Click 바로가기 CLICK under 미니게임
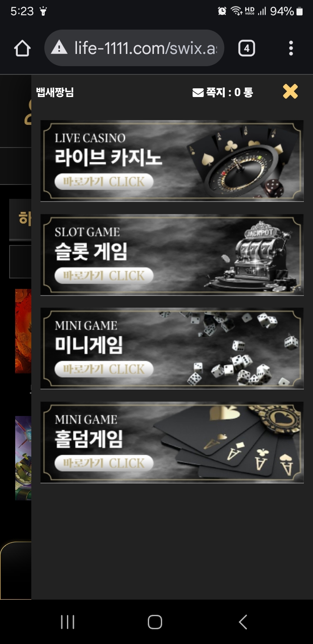313x644 pixels. click(x=104, y=369)
